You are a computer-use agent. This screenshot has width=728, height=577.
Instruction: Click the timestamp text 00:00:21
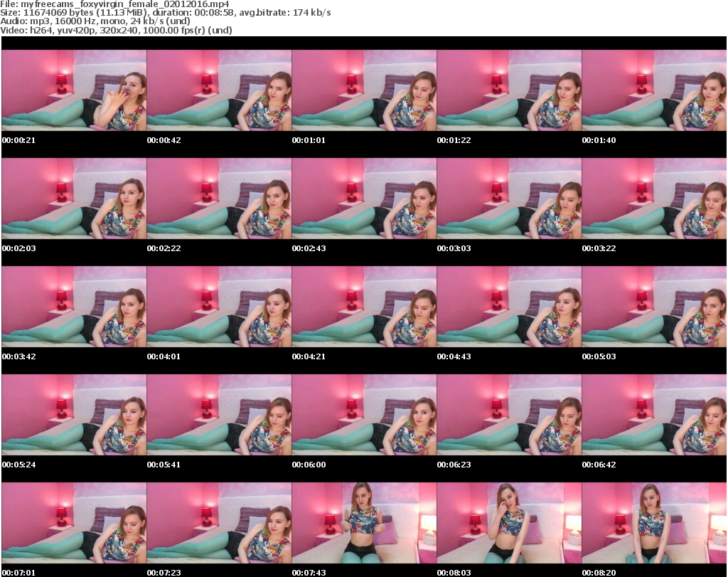18,140
